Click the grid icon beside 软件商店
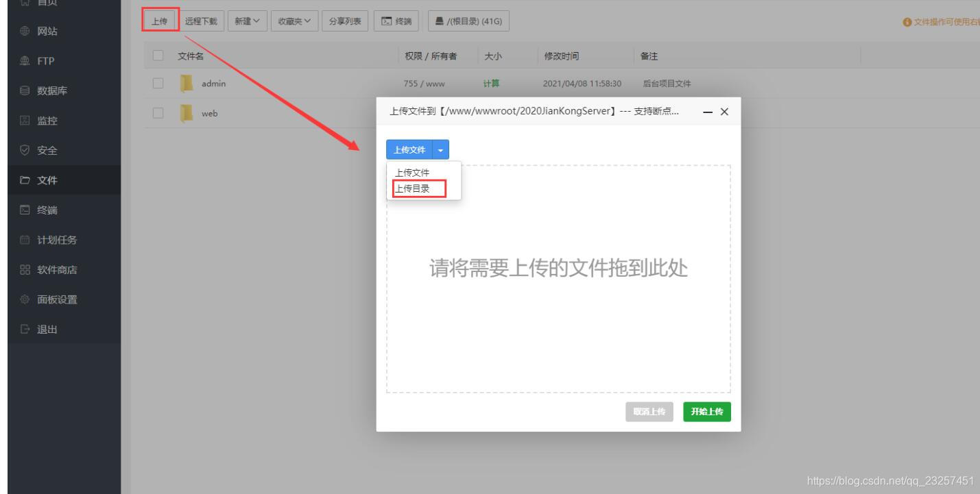Viewport: 980px width, 494px height. [26, 270]
